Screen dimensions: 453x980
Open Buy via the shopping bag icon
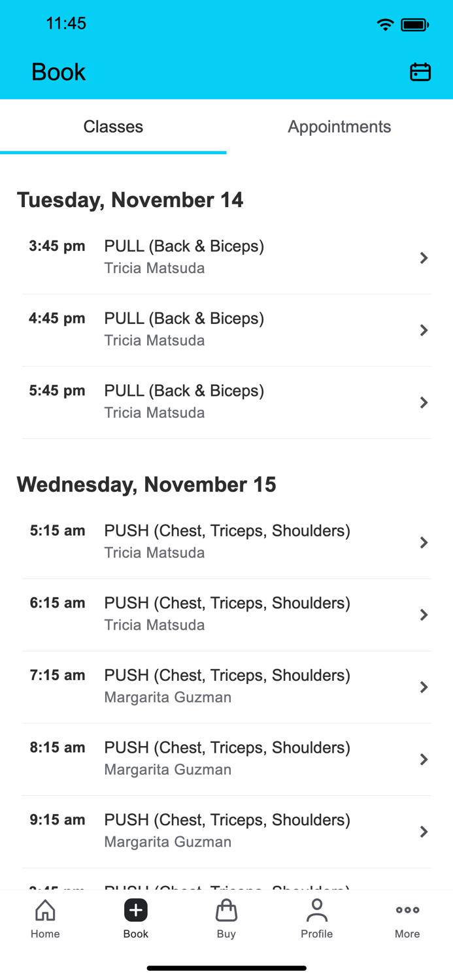[x=226, y=910]
